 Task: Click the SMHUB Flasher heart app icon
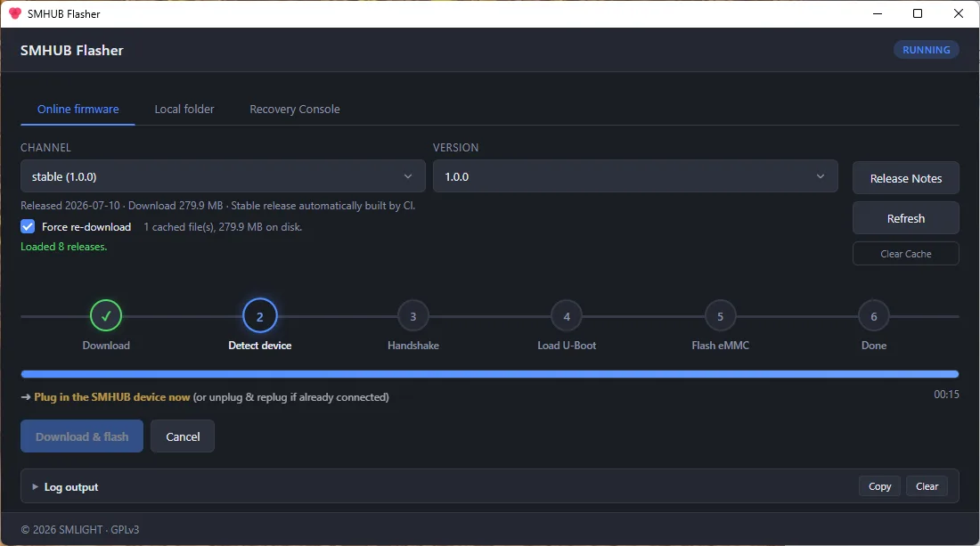click(15, 13)
